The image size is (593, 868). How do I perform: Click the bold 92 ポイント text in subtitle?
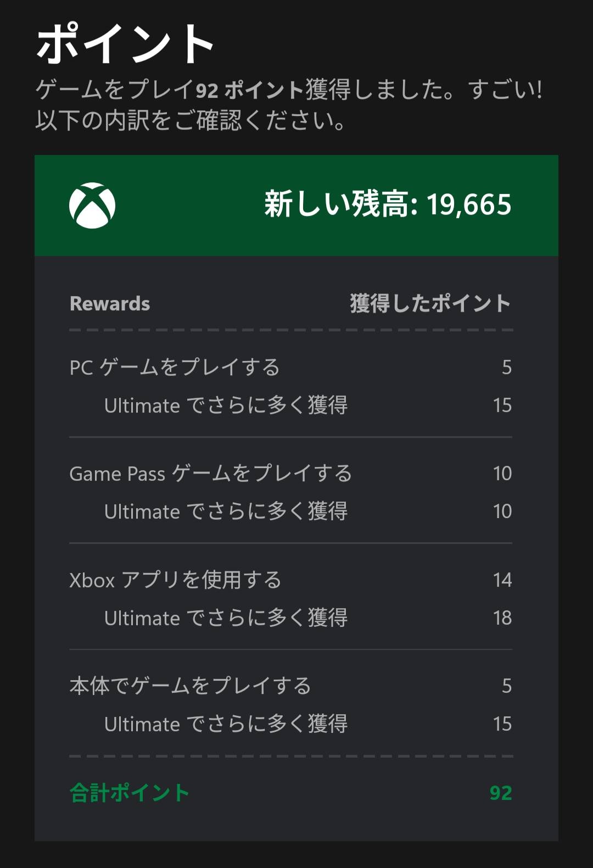pos(249,90)
